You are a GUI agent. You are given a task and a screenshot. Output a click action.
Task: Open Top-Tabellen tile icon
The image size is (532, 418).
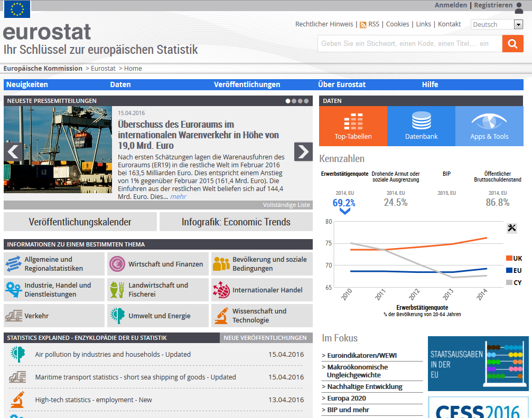pyautogui.click(x=353, y=121)
